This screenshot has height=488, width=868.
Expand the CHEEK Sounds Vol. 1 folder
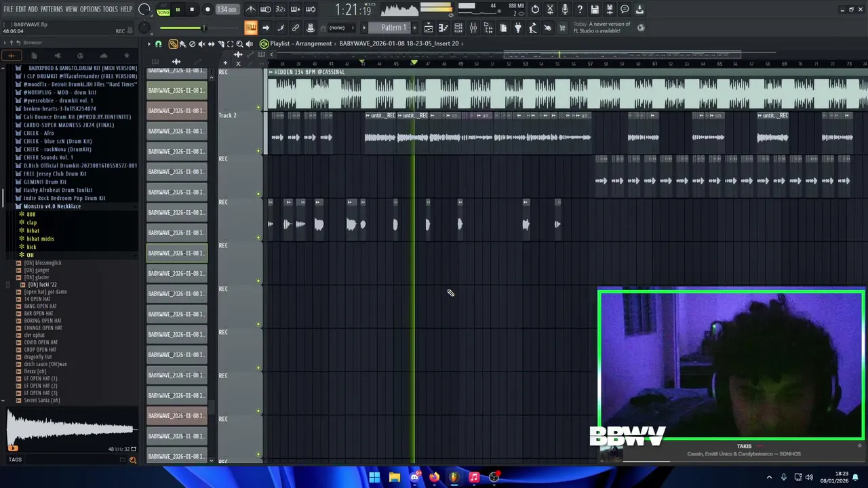tap(48, 157)
